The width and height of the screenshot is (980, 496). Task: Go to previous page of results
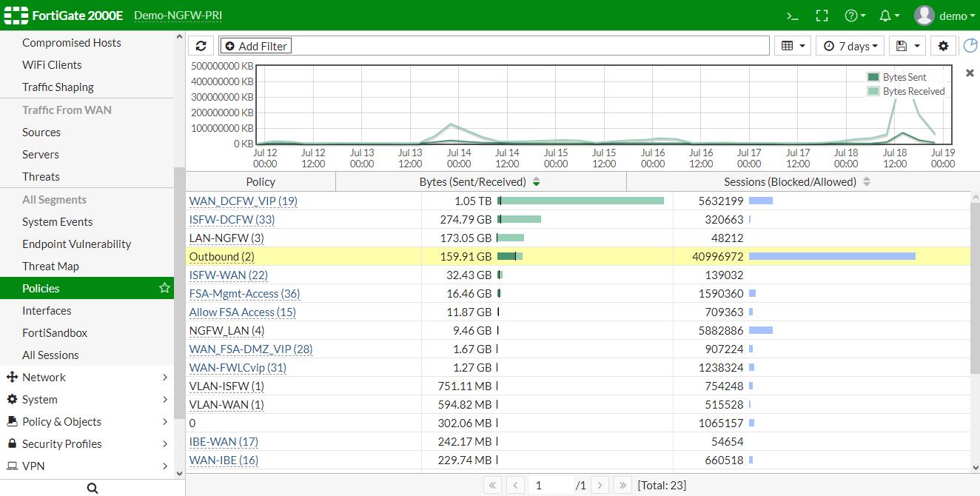(515, 485)
